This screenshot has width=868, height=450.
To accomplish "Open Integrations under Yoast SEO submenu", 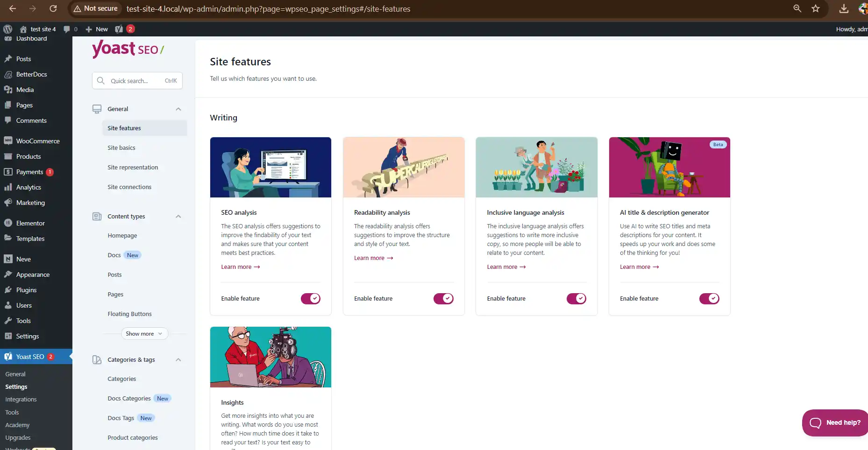I will click(x=21, y=400).
